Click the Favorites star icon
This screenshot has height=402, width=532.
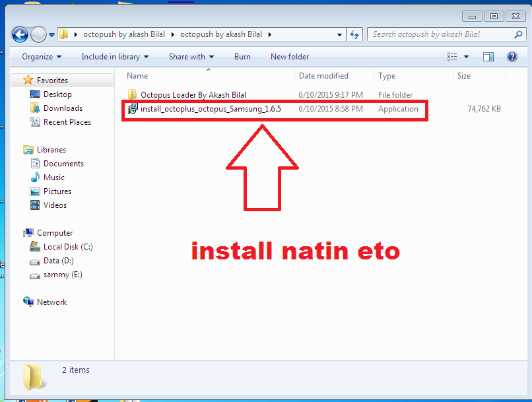(x=28, y=80)
